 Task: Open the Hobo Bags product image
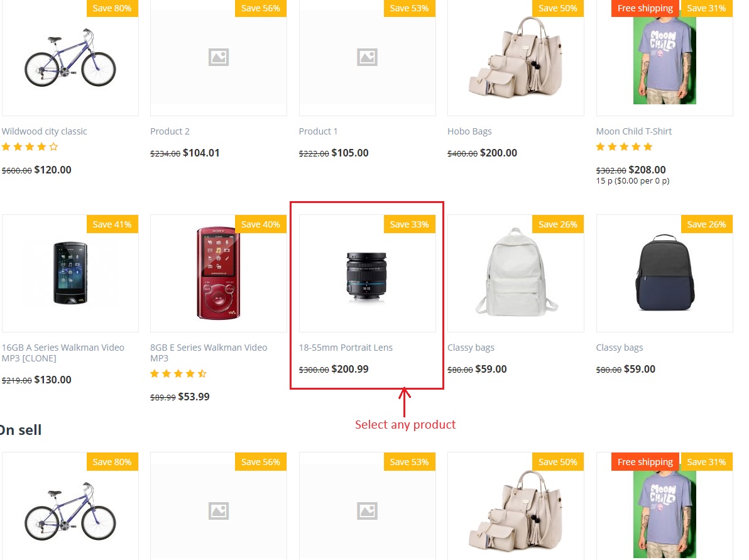(x=515, y=57)
